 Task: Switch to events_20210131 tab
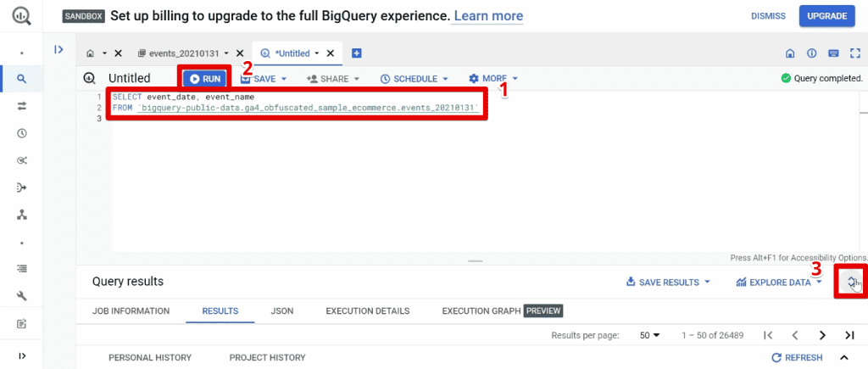(178, 53)
